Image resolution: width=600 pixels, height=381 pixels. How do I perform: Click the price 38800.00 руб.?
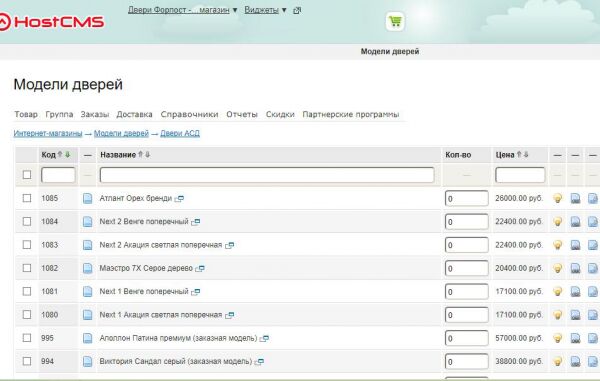tap(519, 361)
